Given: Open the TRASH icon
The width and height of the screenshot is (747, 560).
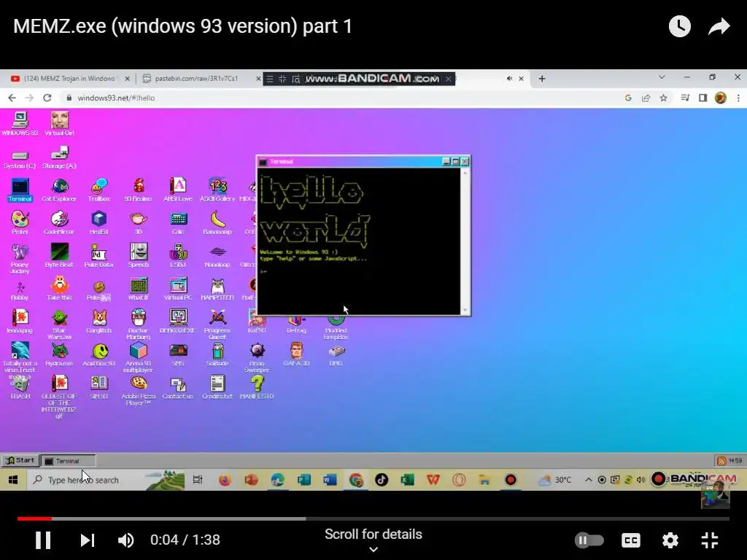Looking at the screenshot, I should coord(20,387).
